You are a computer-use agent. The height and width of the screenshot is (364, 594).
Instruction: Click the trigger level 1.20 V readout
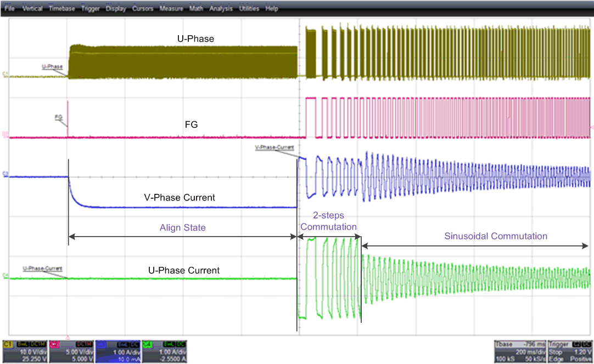583,351
